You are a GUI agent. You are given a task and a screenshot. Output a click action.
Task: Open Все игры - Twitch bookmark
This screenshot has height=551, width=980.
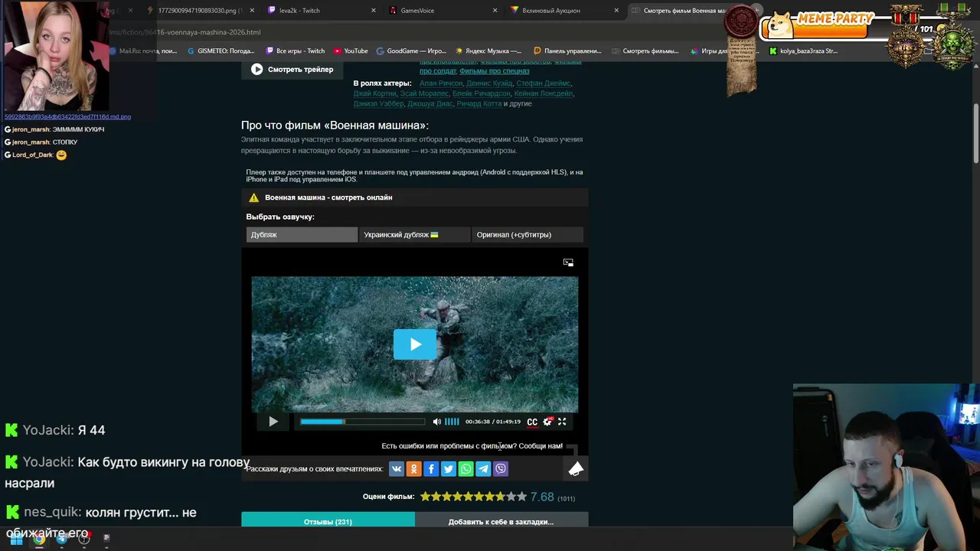pos(296,51)
